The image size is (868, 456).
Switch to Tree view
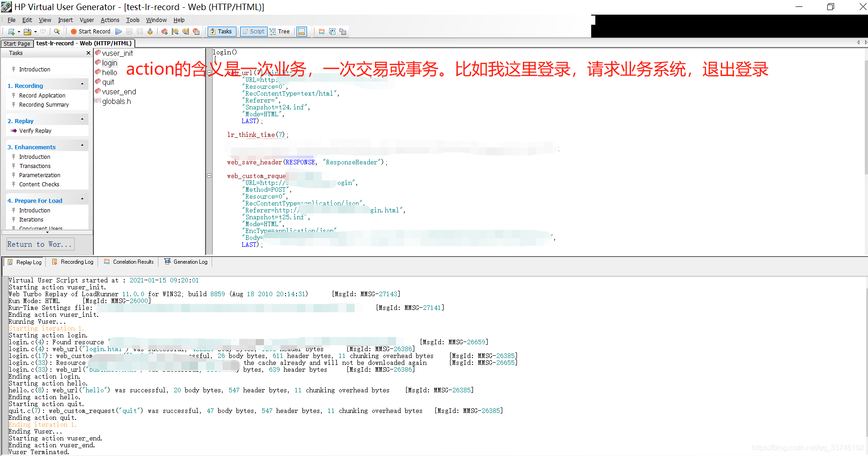tap(280, 32)
